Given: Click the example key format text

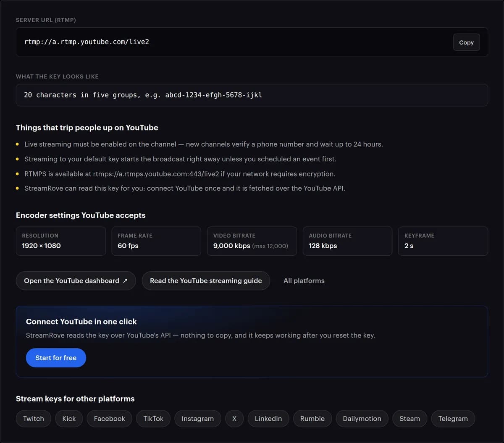Looking at the screenshot, I should tap(143, 95).
